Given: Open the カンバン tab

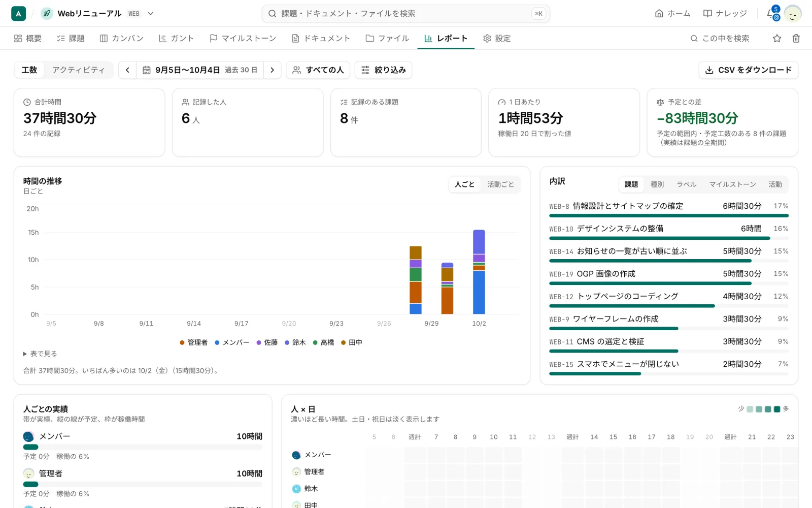Looking at the screenshot, I should pos(122,39).
